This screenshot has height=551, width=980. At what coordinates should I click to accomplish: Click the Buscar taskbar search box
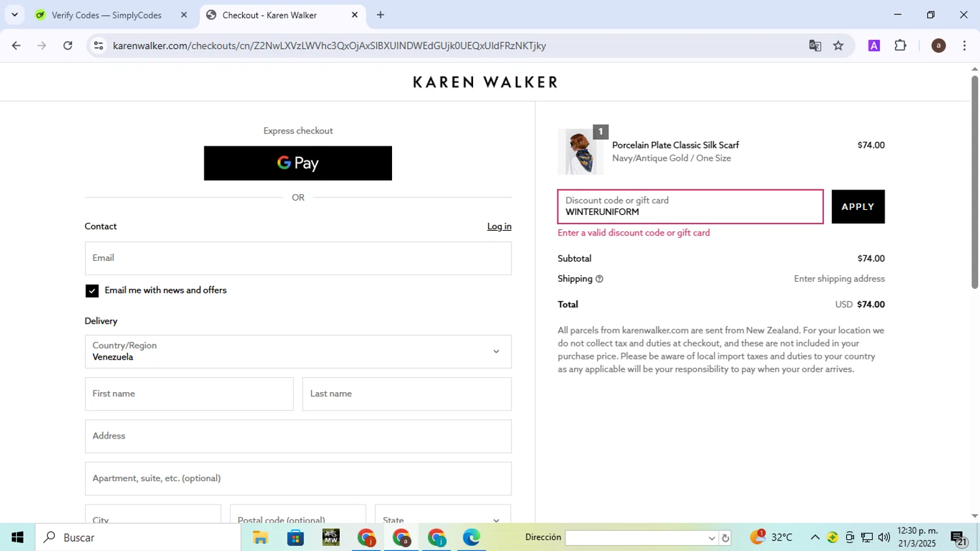[x=139, y=537]
